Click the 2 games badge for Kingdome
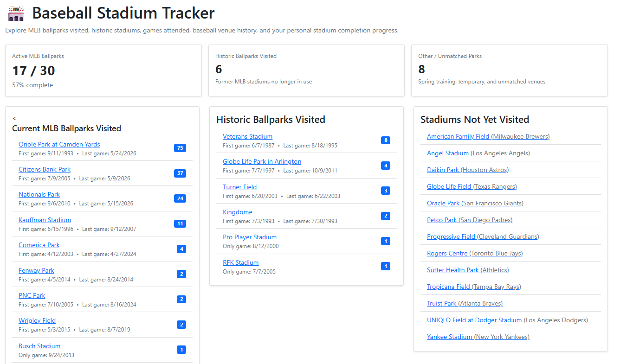The height and width of the screenshot is (364, 633). tap(386, 216)
